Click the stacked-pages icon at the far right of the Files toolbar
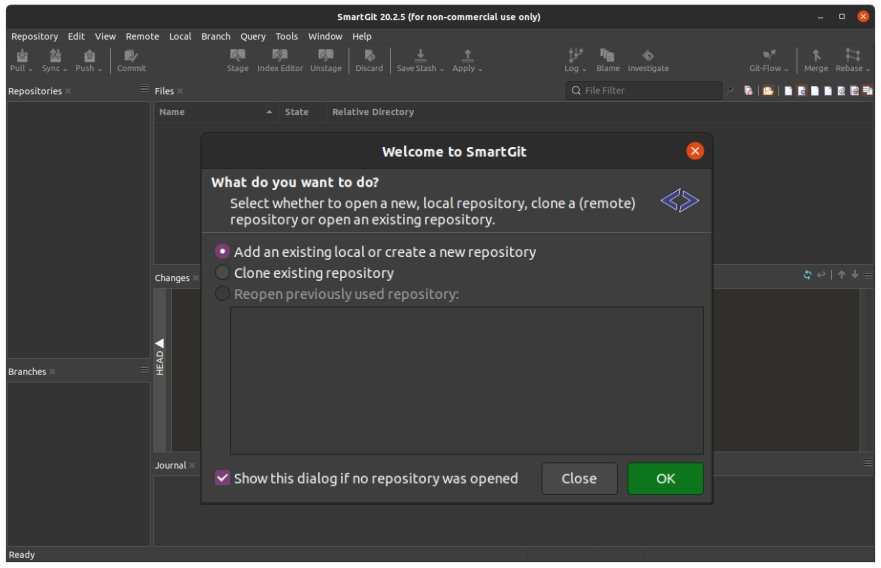The height and width of the screenshot is (568, 881). [868, 90]
